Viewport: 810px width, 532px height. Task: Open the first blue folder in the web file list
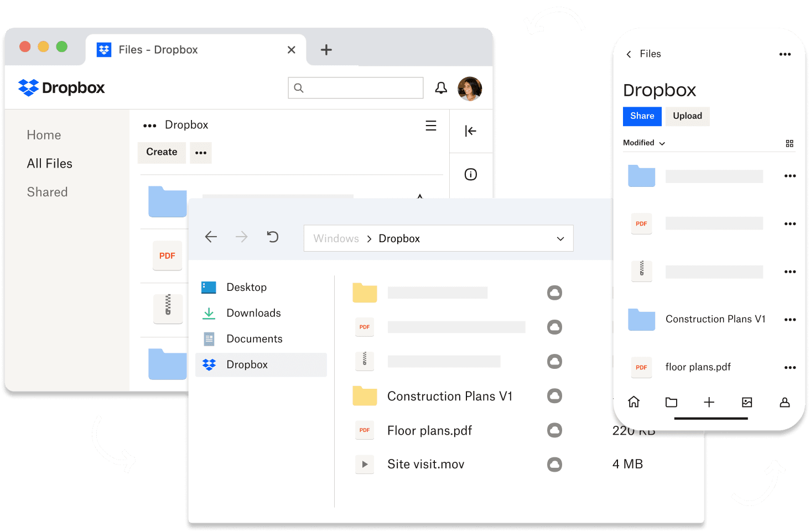(x=168, y=201)
